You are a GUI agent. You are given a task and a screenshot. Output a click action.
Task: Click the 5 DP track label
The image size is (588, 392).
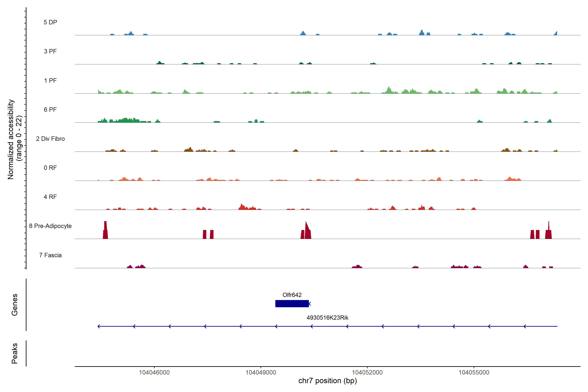point(50,22)
